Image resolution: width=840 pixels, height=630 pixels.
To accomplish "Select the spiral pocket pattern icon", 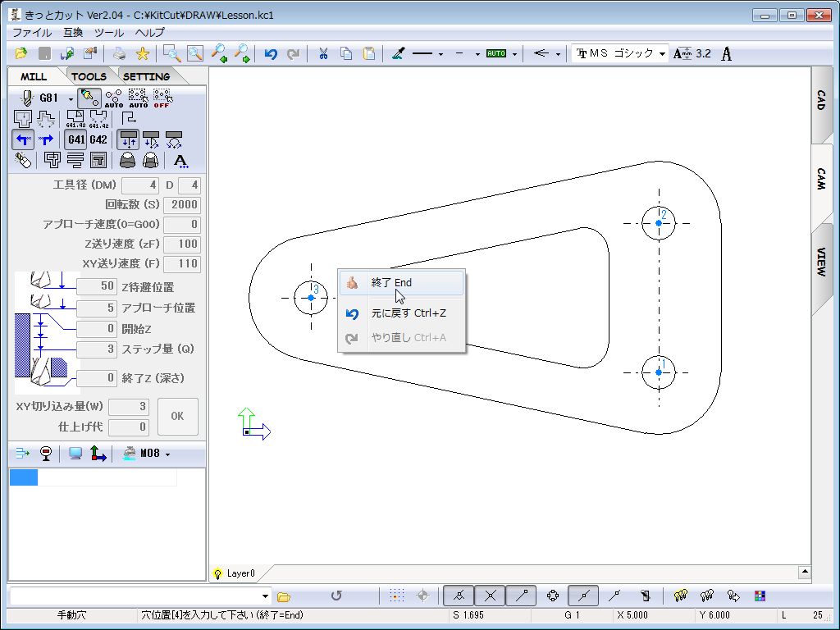I will click(x=52, y=160).
